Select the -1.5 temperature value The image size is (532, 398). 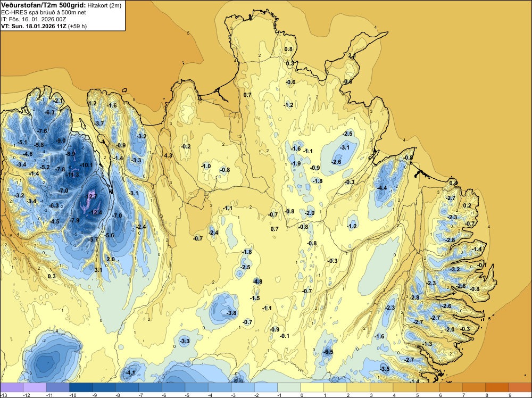point(255,298)
